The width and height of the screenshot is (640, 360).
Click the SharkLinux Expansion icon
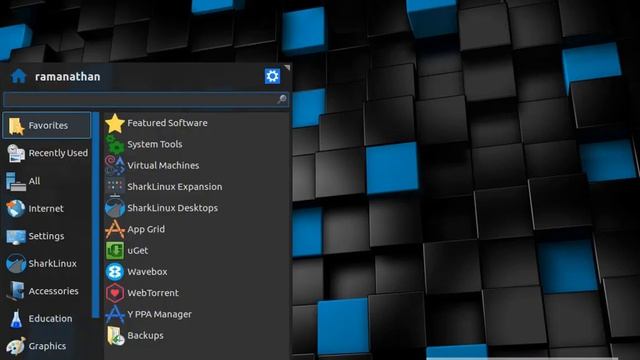115,187
